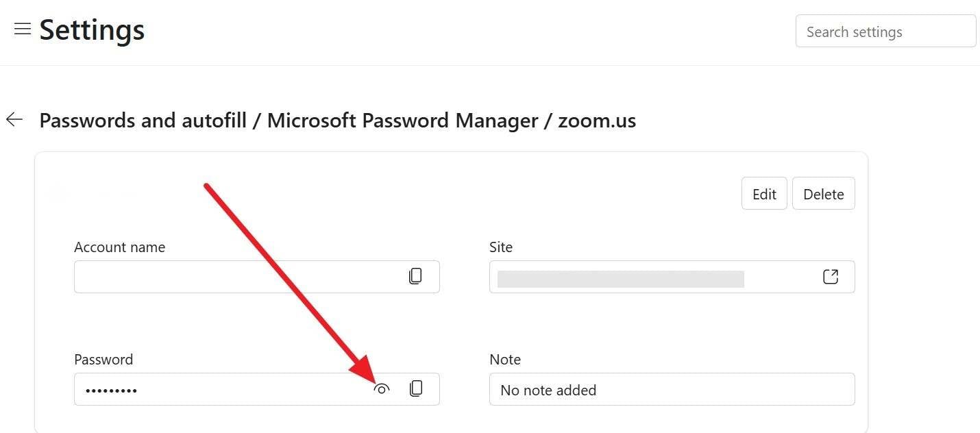980x433 pixels.
Task: Click the Edit button
Action: click(764, 194)
